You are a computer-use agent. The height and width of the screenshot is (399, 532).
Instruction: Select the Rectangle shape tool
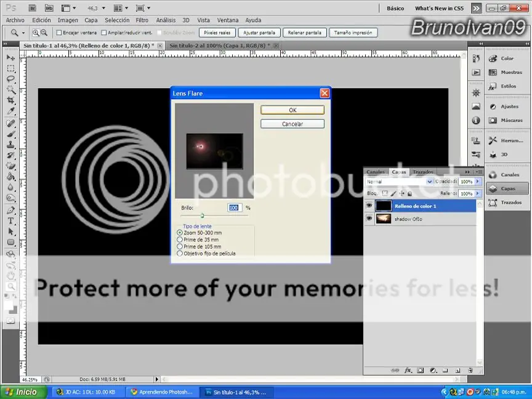(10, 242)
